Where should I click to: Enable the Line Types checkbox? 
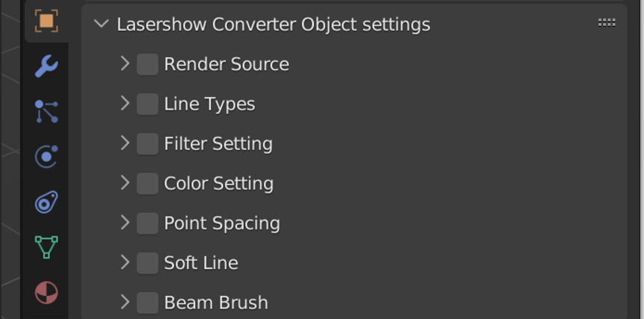(148, 104)
